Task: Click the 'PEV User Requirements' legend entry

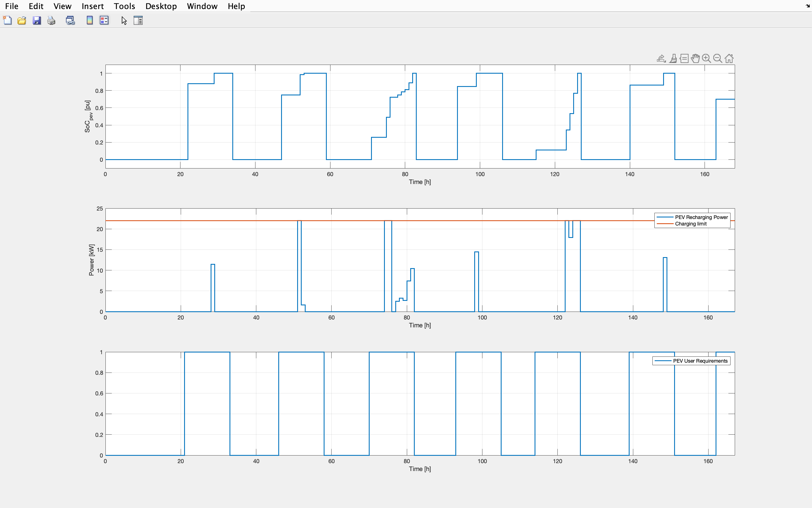Action: [700, 361]
